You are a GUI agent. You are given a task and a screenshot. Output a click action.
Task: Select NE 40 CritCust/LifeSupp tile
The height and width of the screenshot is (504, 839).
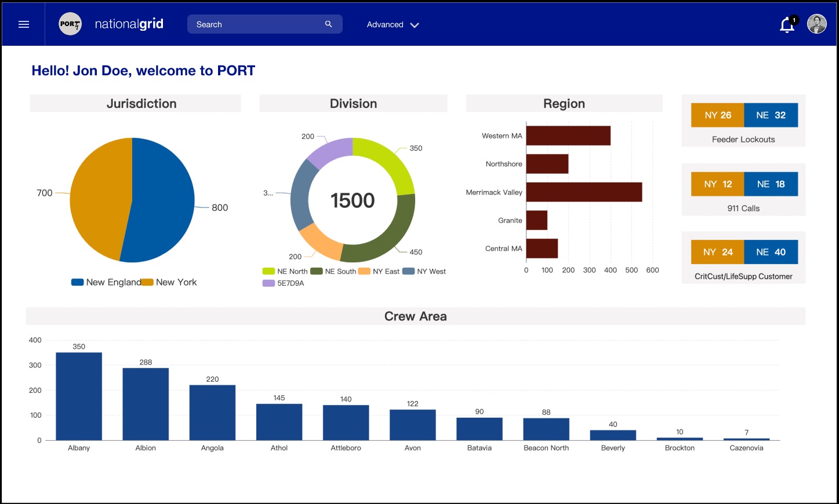[771, 252]
